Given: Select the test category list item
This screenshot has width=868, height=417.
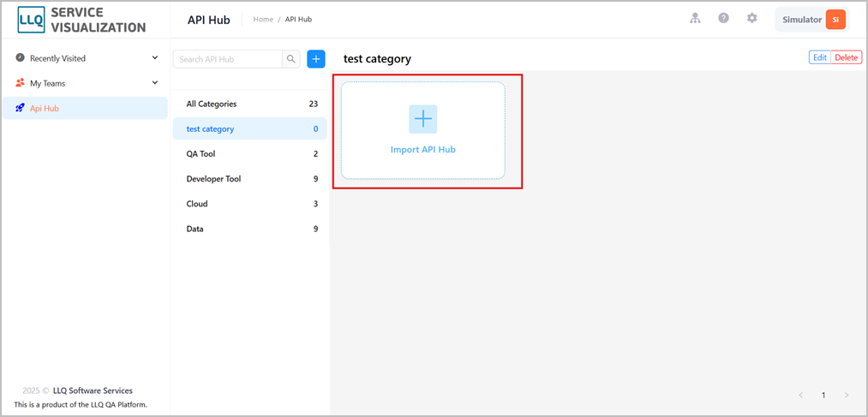Looking at the screenshot, I should [x=250, y=128].
